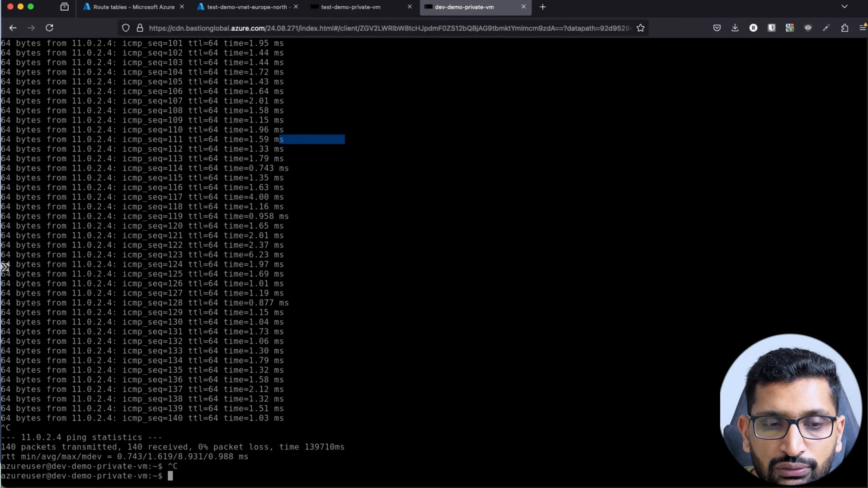The width and height of the screenshot is (868, 488).
Task: Click the Bitwarden shield extension icon
Action: click(x=772, y=28)
